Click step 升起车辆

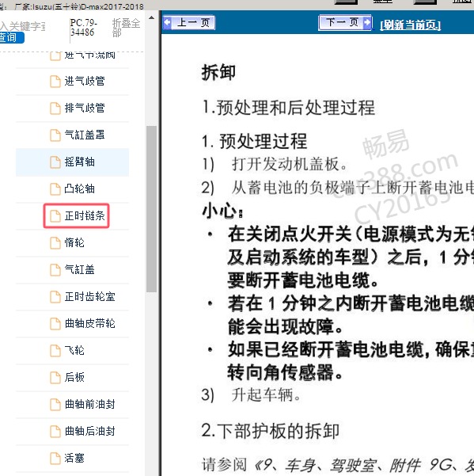click(266, 395)
